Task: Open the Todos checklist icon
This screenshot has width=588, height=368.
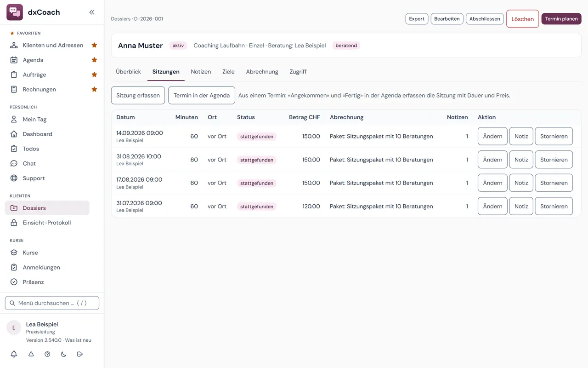Action: click(x=14, y=149)
